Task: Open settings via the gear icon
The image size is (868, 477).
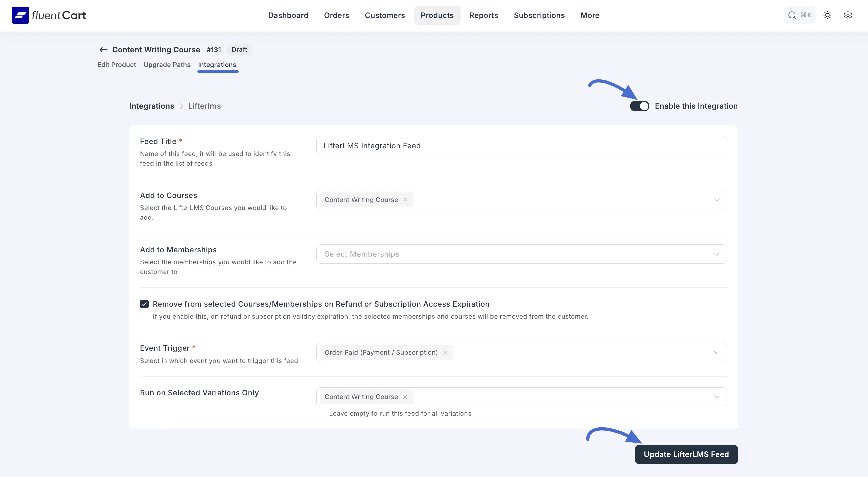Action: [848, 15]
